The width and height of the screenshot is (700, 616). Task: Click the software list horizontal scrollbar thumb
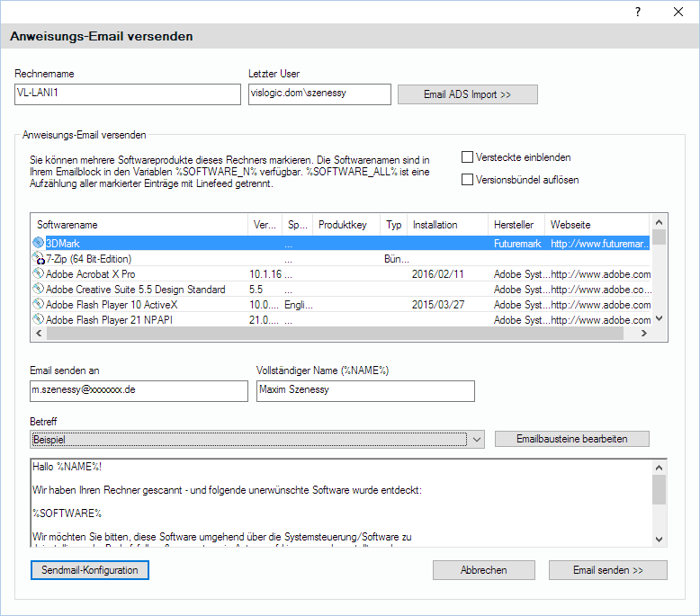335,334
